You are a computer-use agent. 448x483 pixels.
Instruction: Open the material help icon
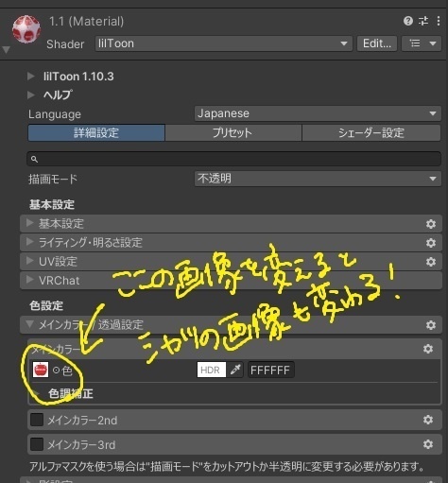click(x=408, y=21)
